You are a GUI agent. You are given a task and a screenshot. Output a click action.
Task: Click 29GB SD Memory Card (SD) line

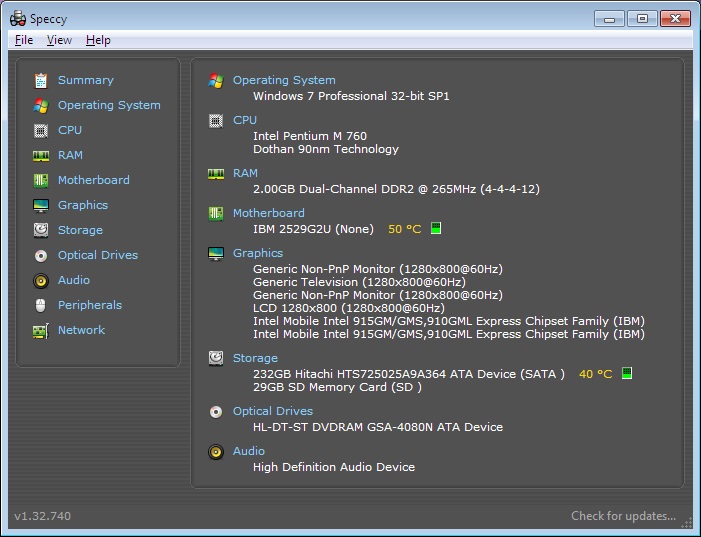click(338, 387)
